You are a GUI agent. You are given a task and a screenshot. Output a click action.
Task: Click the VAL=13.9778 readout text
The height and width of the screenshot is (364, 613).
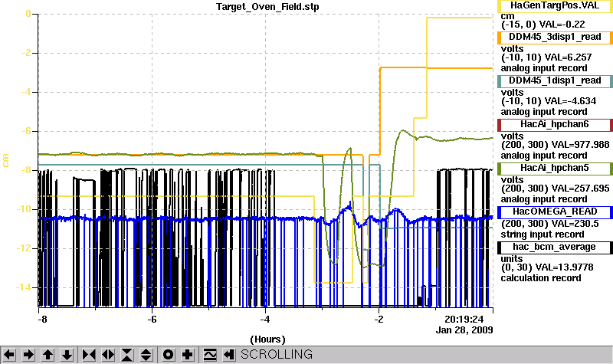564,267
